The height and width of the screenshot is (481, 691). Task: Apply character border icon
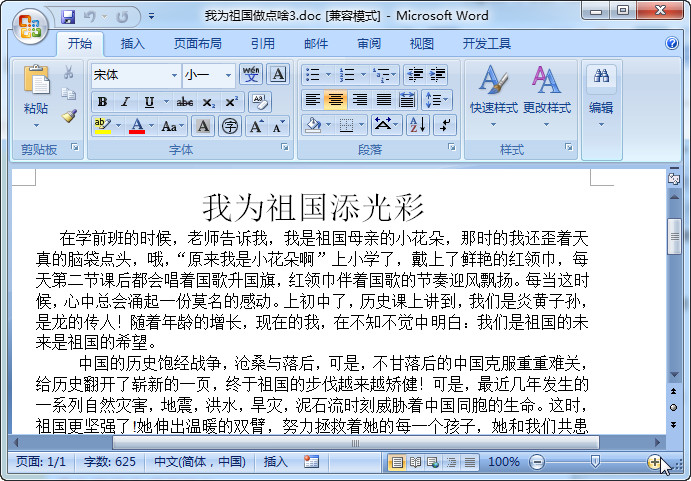click(278, 74)
